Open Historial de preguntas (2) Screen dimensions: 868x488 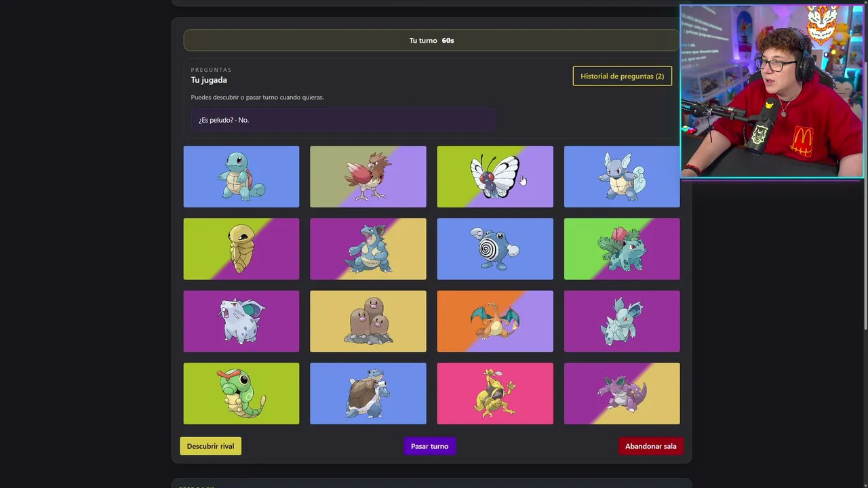[x=623, y=76]
